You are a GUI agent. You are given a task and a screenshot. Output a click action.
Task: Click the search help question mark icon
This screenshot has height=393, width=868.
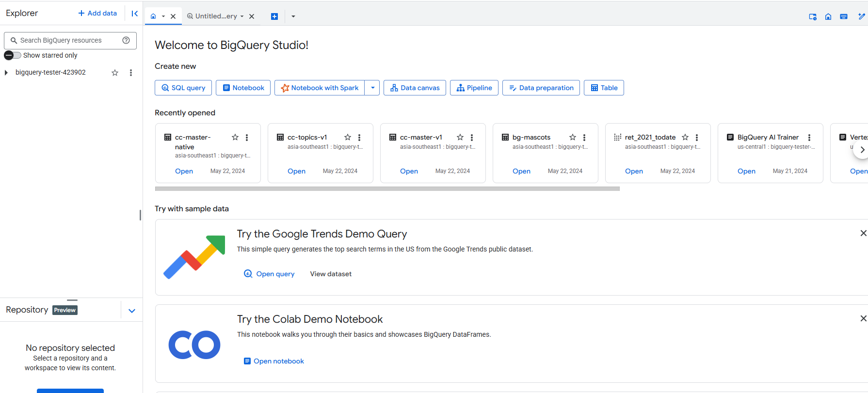126,40
